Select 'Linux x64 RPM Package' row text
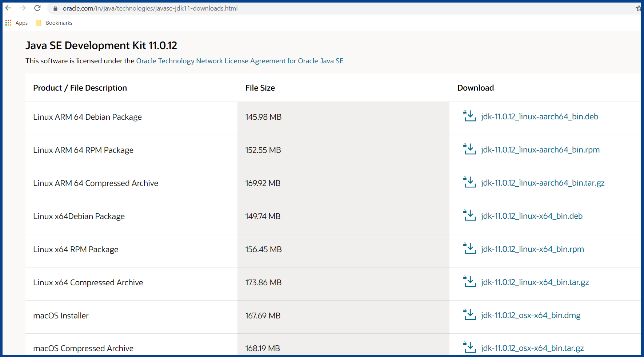 76,250
